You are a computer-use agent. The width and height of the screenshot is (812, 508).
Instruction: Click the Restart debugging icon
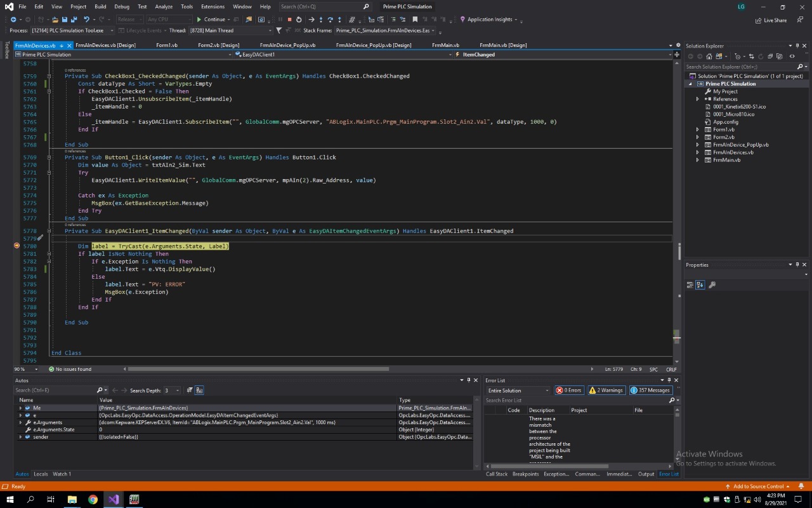click(299, 20)
